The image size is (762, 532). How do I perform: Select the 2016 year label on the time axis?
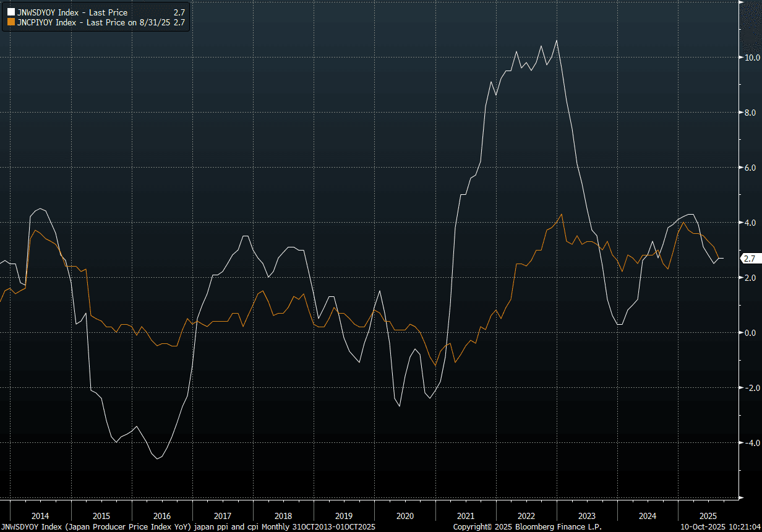pyautogui.click(x=161, y=516)
